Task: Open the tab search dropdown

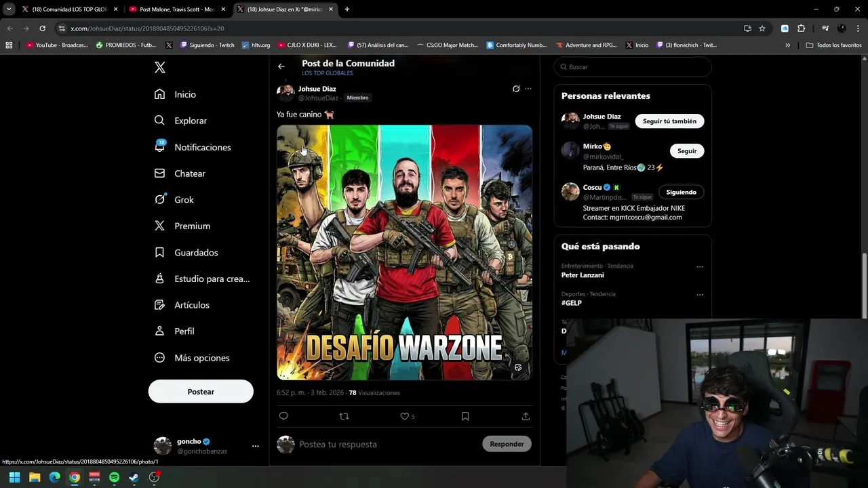Action: [x=8, y=9]
